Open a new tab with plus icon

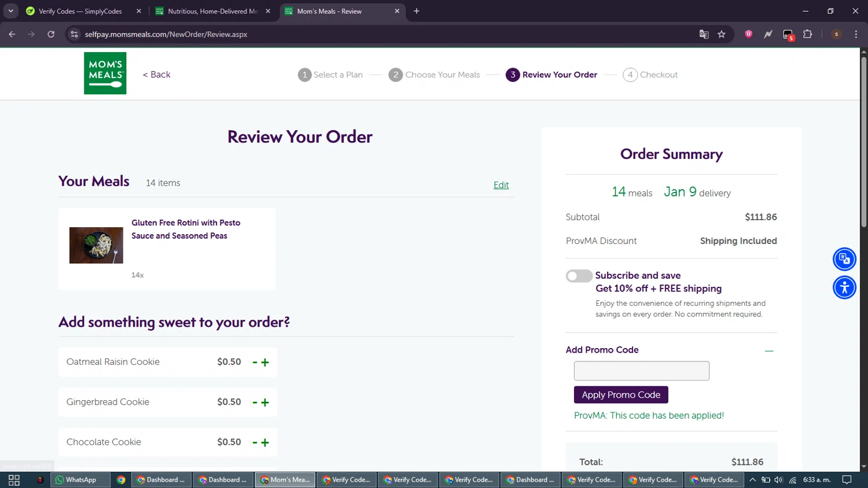click(x=417, y=11)
